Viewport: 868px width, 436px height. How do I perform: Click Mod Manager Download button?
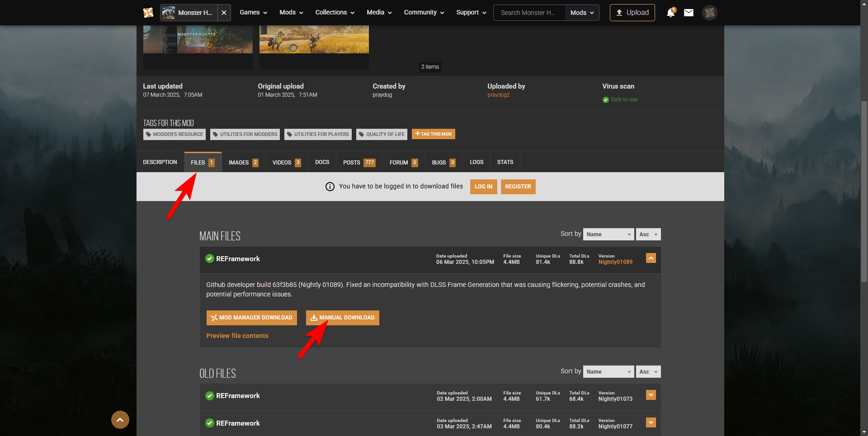click(252, 318)
